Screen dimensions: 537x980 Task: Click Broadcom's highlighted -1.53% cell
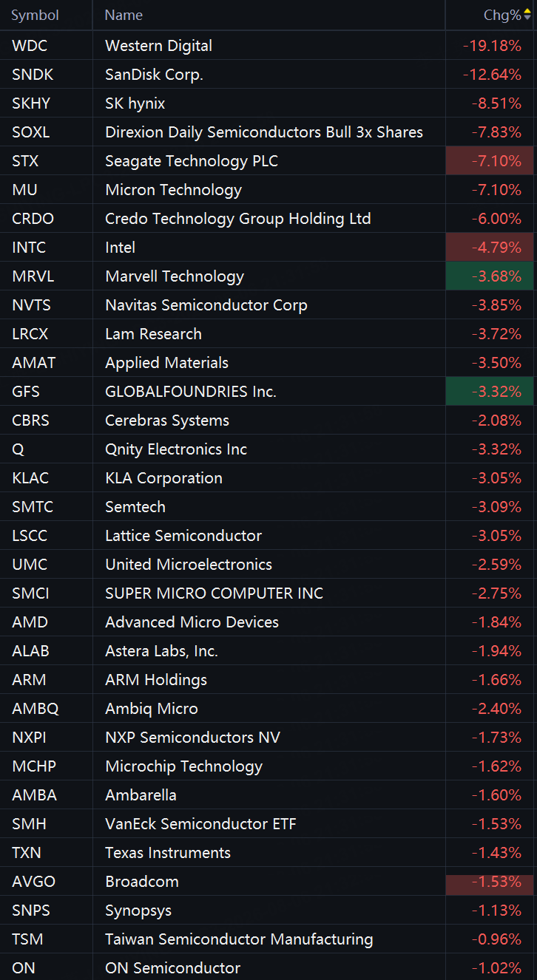pos(490,881)
